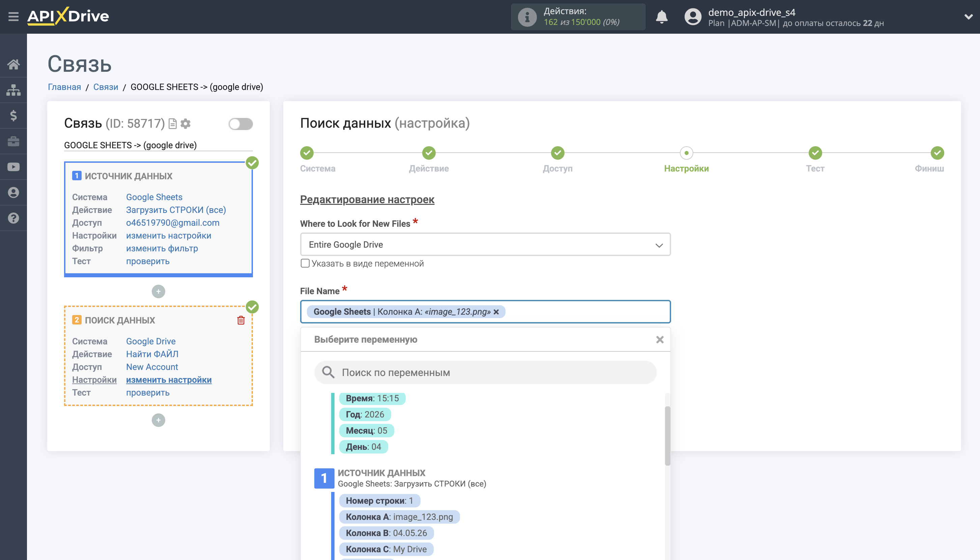
Task: Select the Время: 15:15 variable
Action: pos(372,399)
